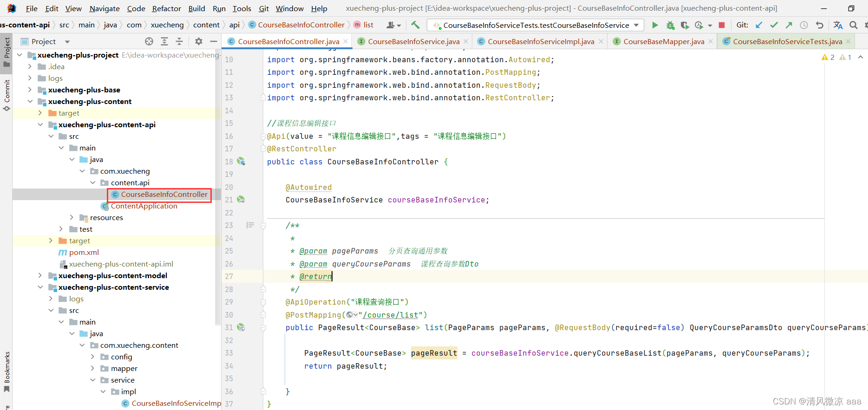The height and width of the screenshot is (410, 868).
Task: Expand the xuecheng-plus-base module
Action: coord(30,90)
